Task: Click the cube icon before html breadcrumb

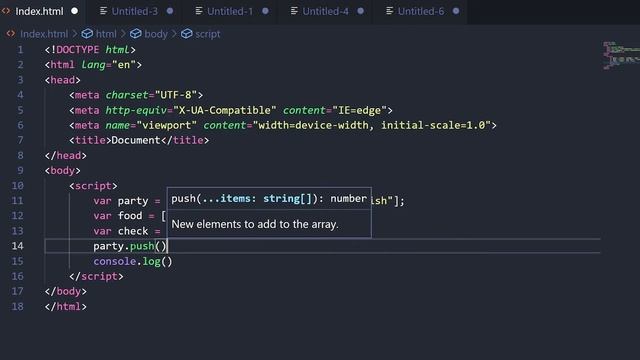Action: coord(87,34)
